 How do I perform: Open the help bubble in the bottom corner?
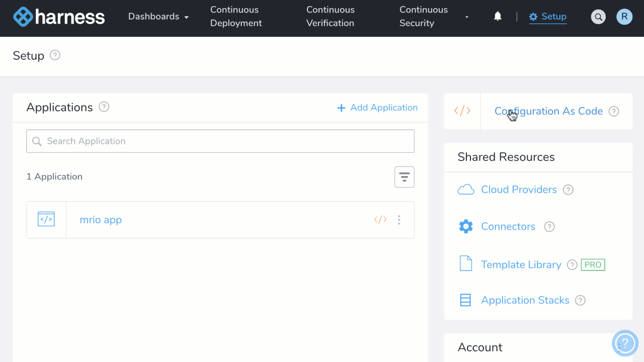pos(625,343)
